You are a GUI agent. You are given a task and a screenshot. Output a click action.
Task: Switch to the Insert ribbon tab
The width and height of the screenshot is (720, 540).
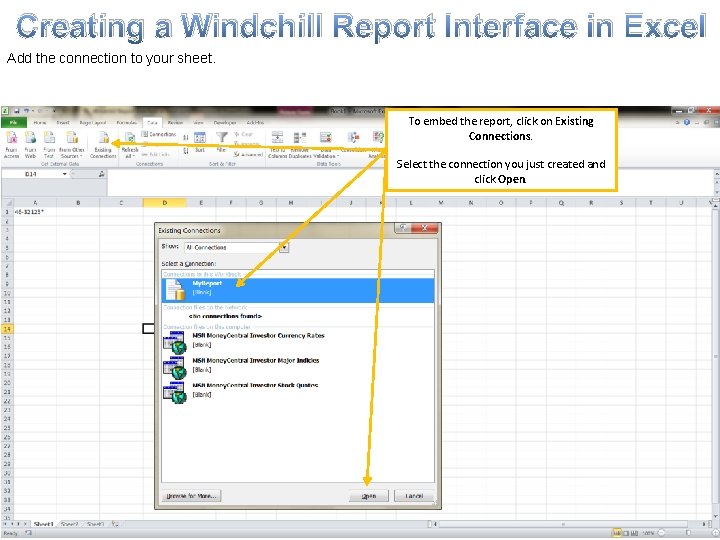pos(63,123)
